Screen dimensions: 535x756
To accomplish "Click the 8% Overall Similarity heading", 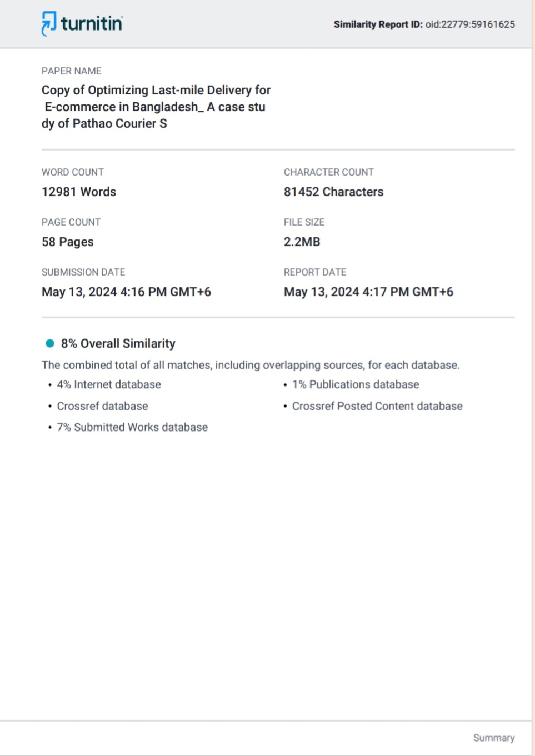I will [118, 343].
